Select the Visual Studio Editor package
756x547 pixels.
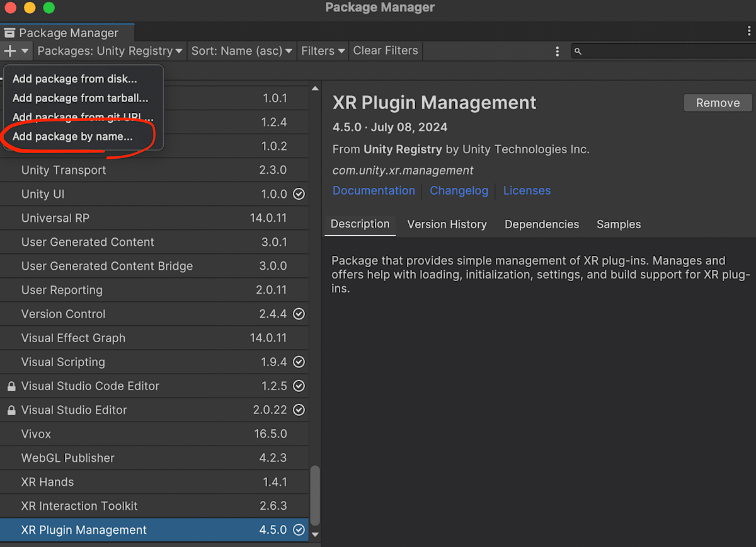pos(154,410)
